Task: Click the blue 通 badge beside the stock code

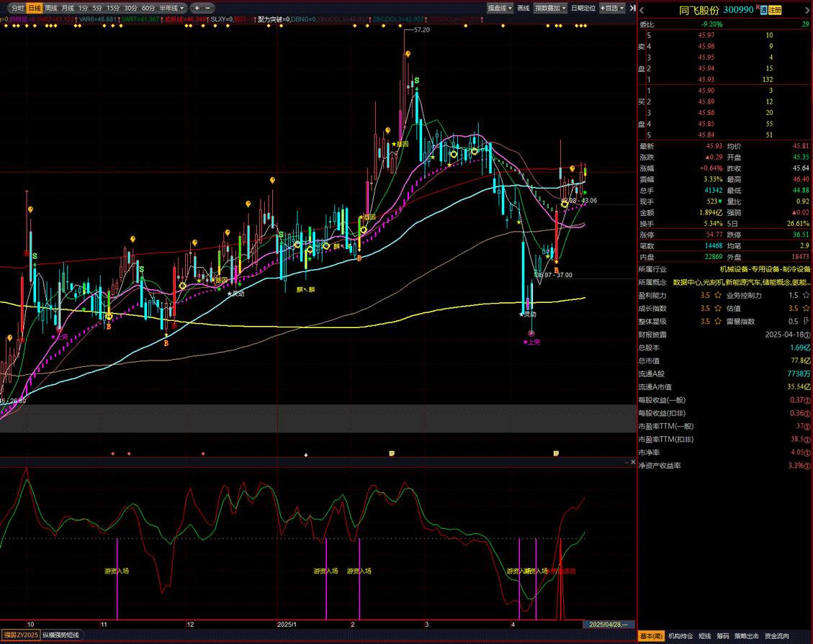Action: pyautogui.click(x=763, y=10)
